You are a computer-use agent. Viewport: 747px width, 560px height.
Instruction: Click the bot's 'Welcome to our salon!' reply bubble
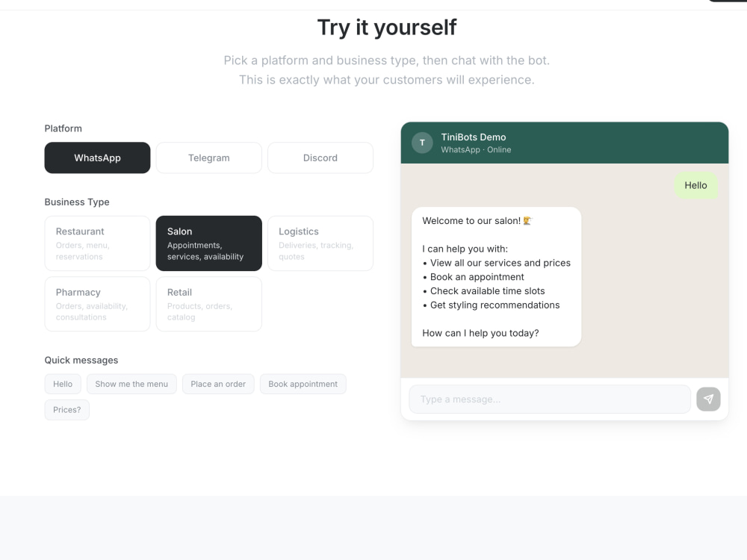pyautogui.click(x=496, y=277)
